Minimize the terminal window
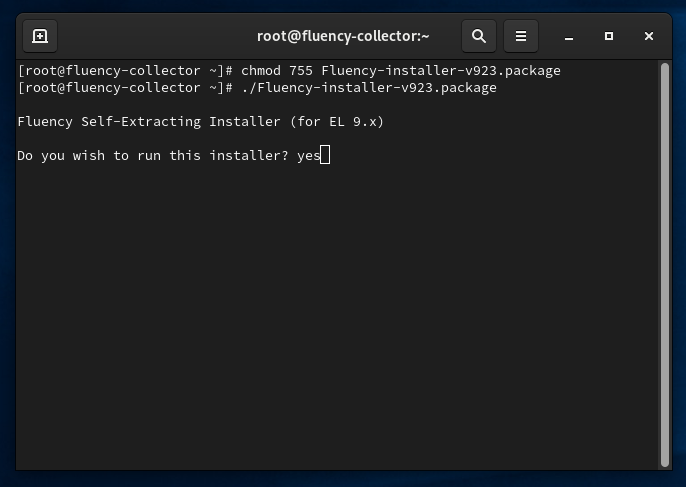This screenshot has height=487, width=686. click(x=569, y=36)
